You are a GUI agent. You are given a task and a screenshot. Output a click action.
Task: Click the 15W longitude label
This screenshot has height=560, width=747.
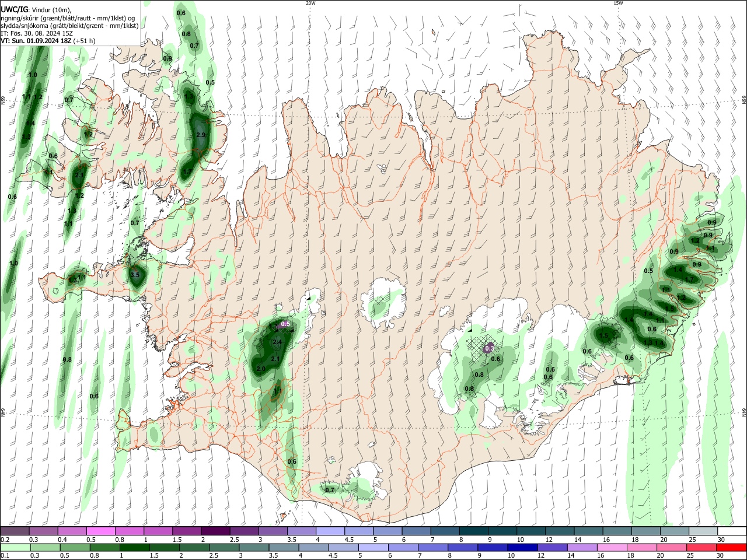coord(618,3)
